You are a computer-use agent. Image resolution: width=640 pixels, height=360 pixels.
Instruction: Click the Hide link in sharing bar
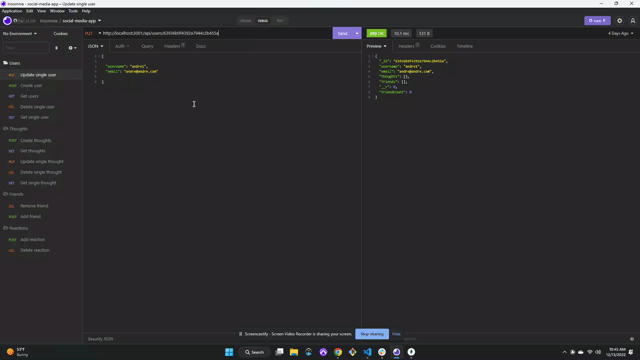click(x=396, y=334)
